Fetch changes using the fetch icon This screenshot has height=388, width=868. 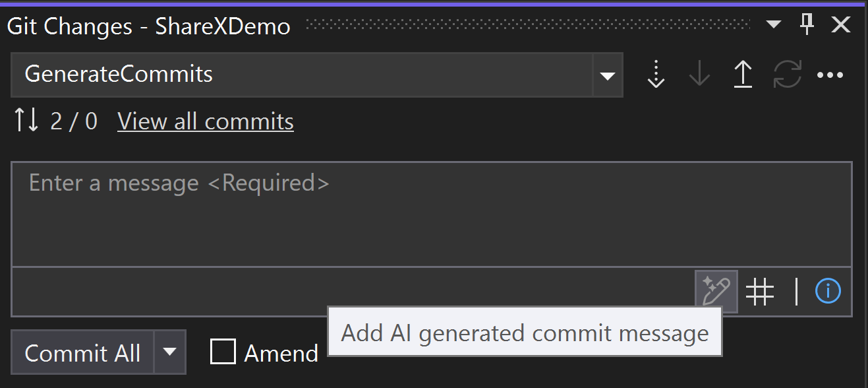(x=656, y=75)
